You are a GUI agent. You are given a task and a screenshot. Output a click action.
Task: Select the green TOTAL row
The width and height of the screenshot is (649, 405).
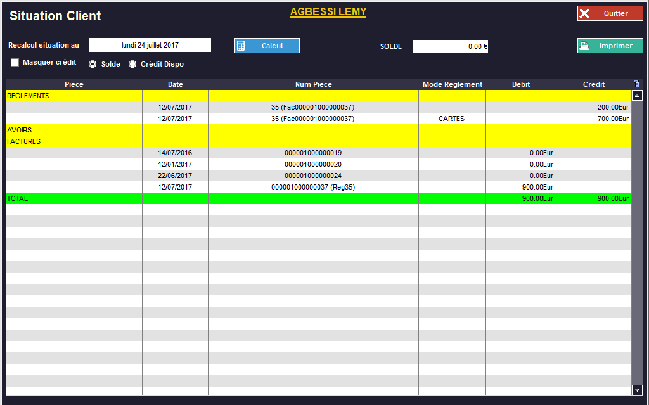coord(318,198)
